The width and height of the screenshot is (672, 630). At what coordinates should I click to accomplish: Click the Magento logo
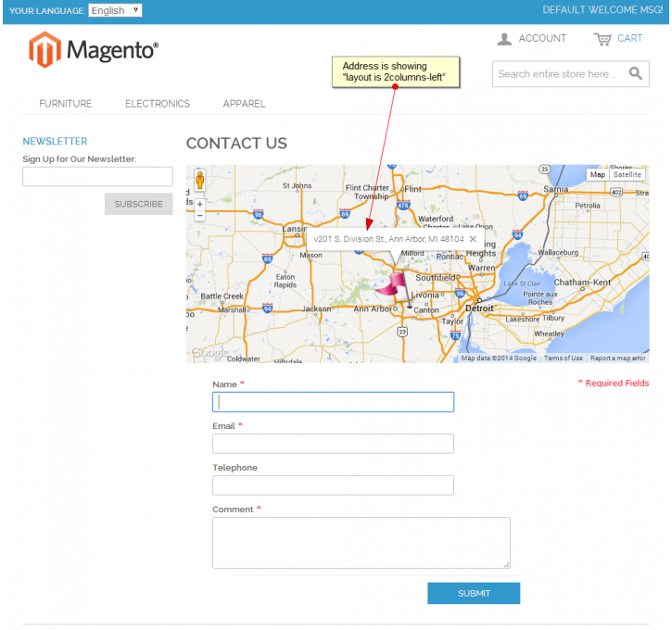pyautogui.click(x=94, y=50)
